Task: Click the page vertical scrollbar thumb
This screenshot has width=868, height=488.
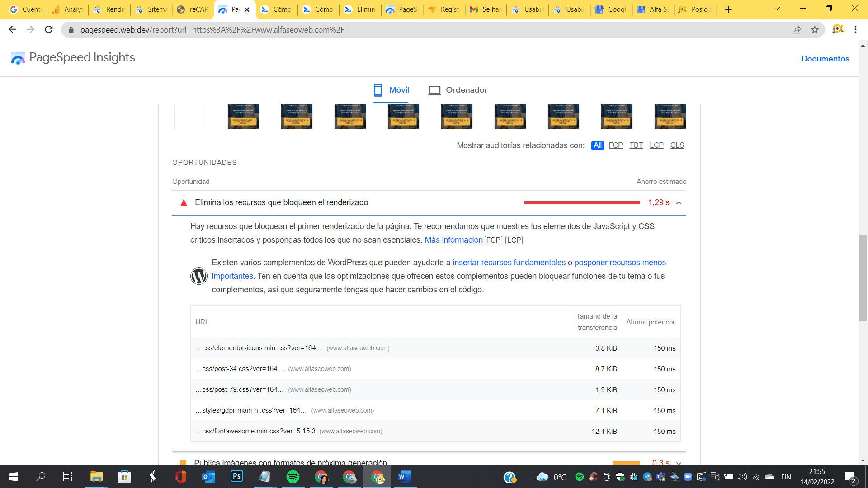Action: click(863, 278)
